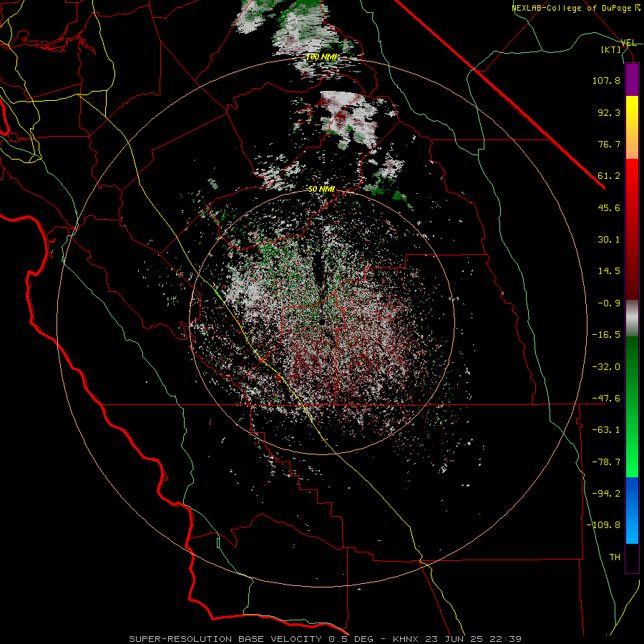The image size is (644, 644).
Task: Click the KHNX radar site center point
Action: point(323,322)
